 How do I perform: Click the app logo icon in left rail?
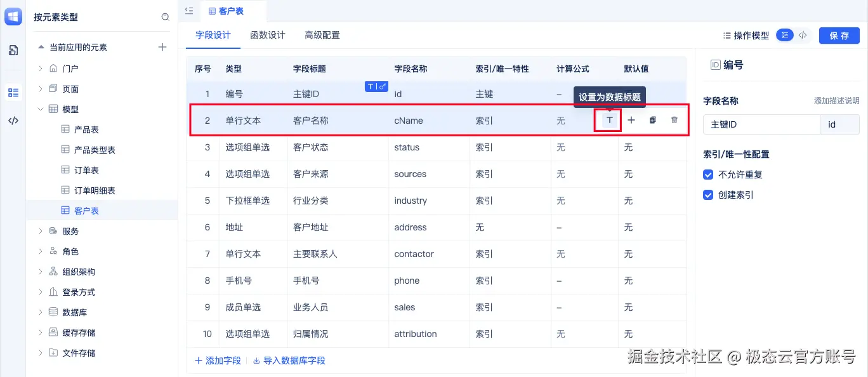(13, 17)
